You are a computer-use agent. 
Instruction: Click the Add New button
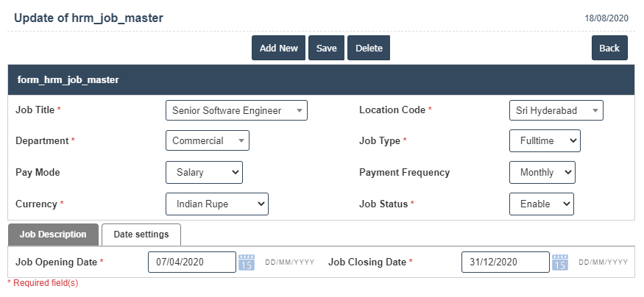pos(278,48)
